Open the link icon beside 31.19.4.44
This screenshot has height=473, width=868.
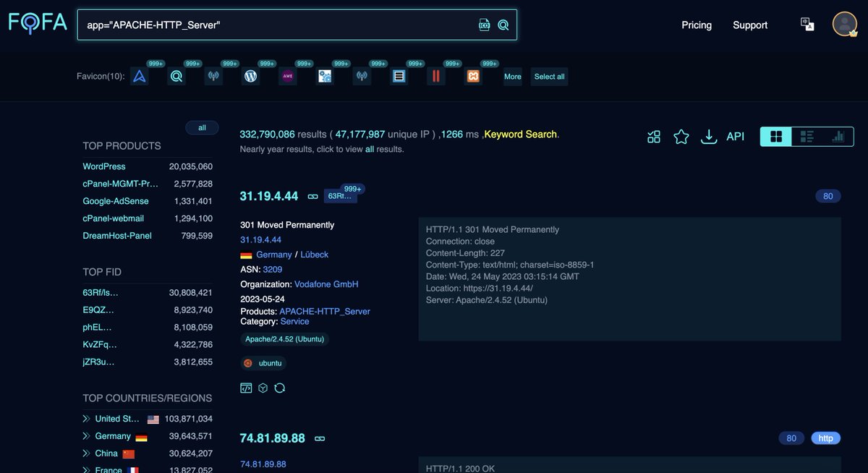(313, 196)
